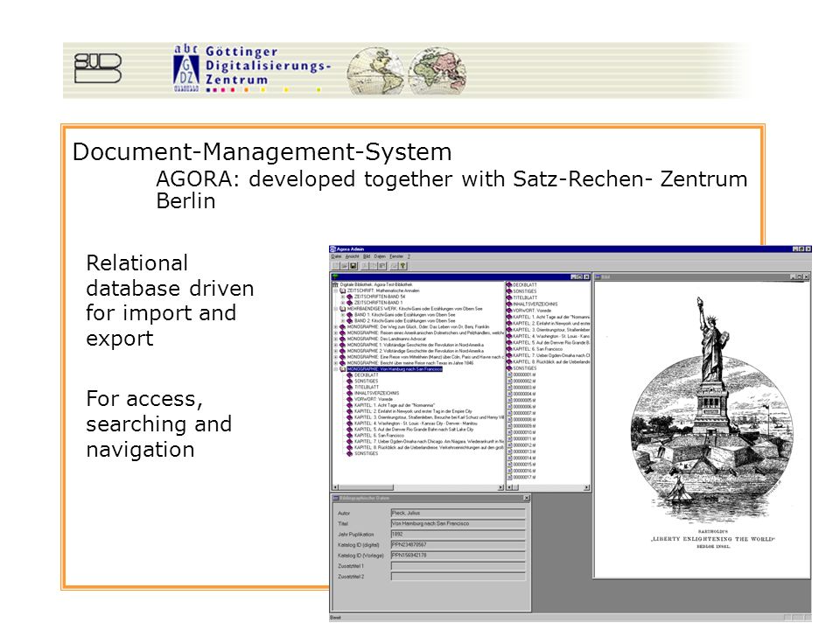The image size is (840, 630).
Task: Click the Autor field with Pieck, Julius
Action: [x=458, y=513]
